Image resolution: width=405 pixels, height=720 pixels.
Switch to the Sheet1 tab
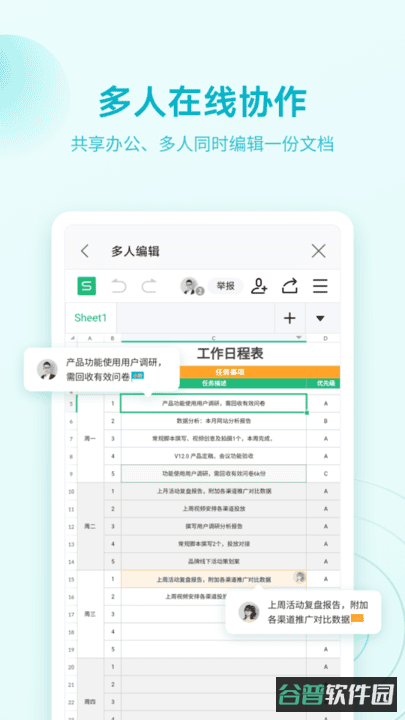click(x=90, y=318)
